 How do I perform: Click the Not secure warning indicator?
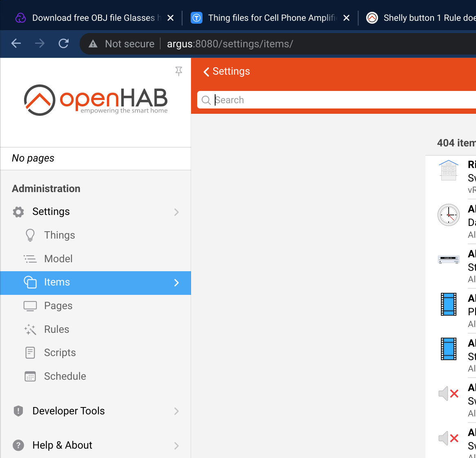tap(122, 44)
